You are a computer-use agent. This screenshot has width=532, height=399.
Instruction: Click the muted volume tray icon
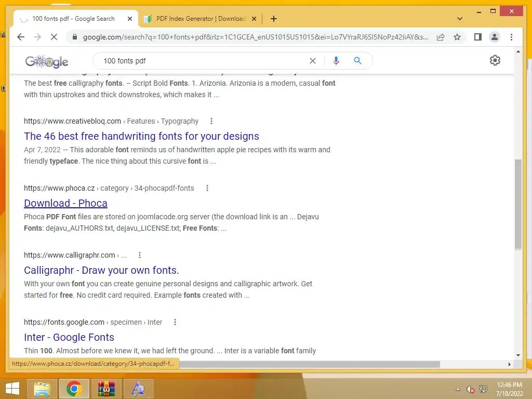tap(470, 389)
